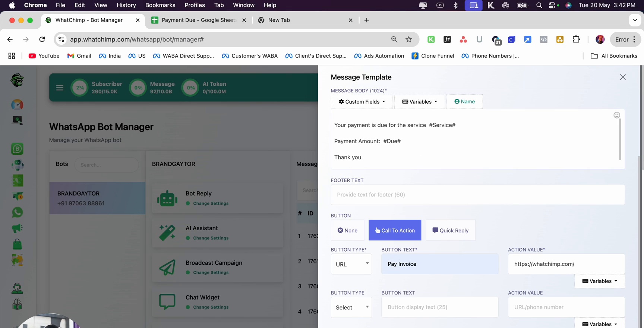Open Spotlight search in menu bar
Viewport: 644px width, 328px height.
[539, 5]
